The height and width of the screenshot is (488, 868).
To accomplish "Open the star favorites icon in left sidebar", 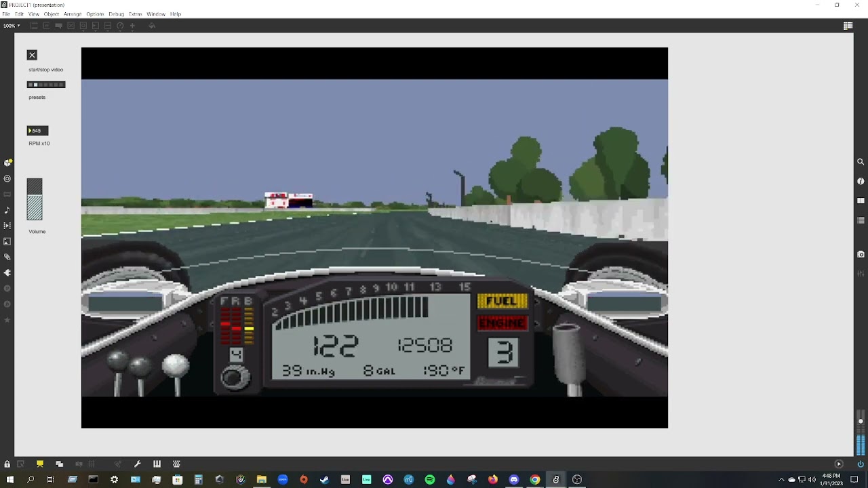I will [7, 319].
